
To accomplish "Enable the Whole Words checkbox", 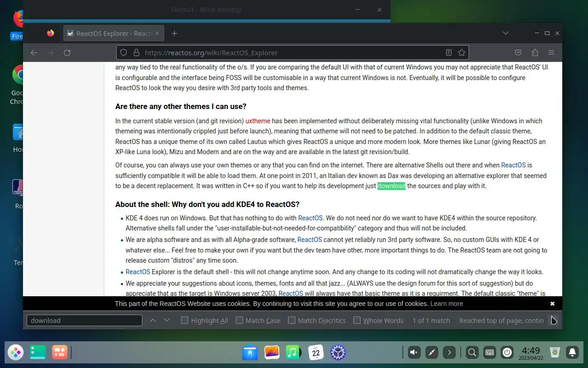I will pyautogui.click(x=357, y=320).
